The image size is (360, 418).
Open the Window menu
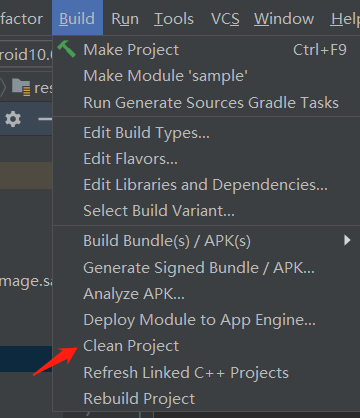284,18
